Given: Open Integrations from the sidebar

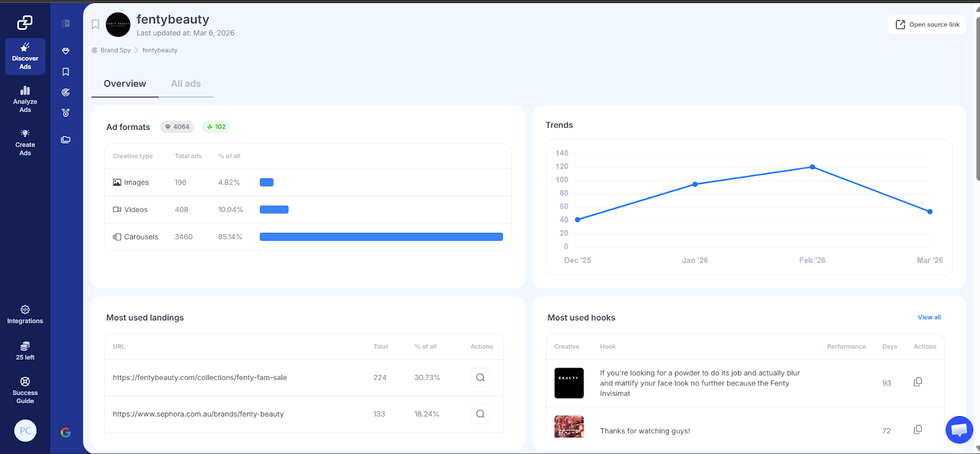Looking at the screenshot, I should pyautogui.click(x=25, y=314).
